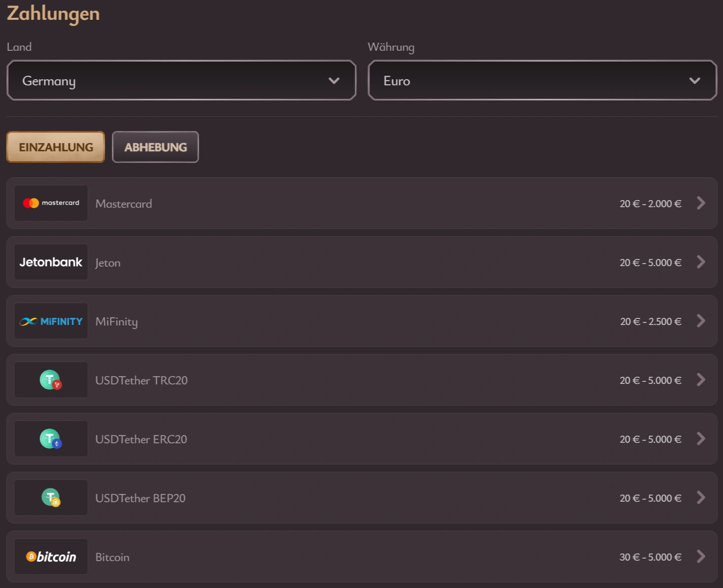
Task: Click the Bitcoin logo icon
Action: pos(51,557)
